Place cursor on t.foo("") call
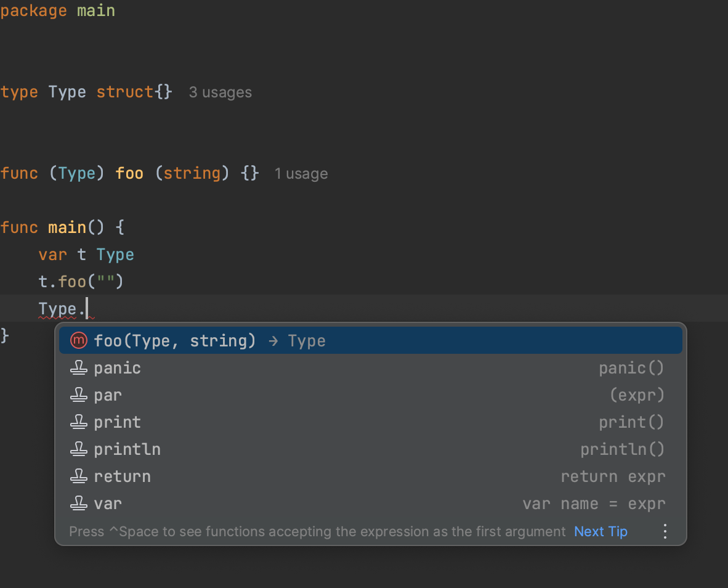728x588 pixels. point(81,282)
